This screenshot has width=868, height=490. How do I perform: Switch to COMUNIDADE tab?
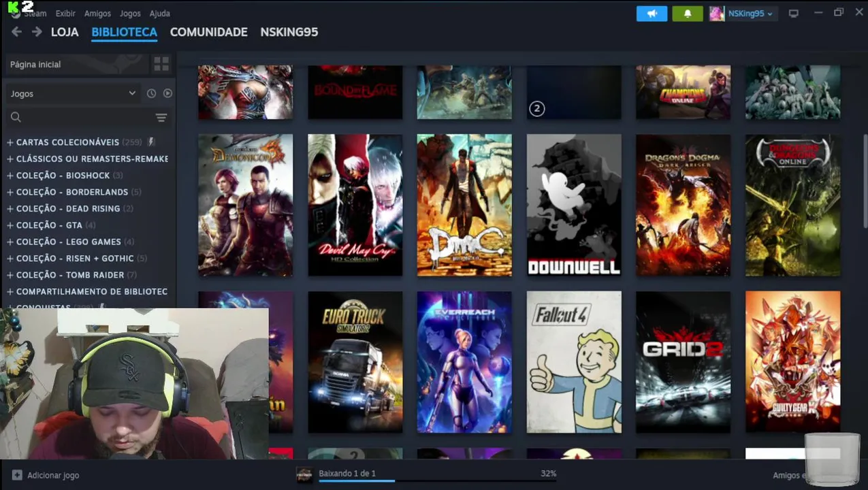point(208,32)
